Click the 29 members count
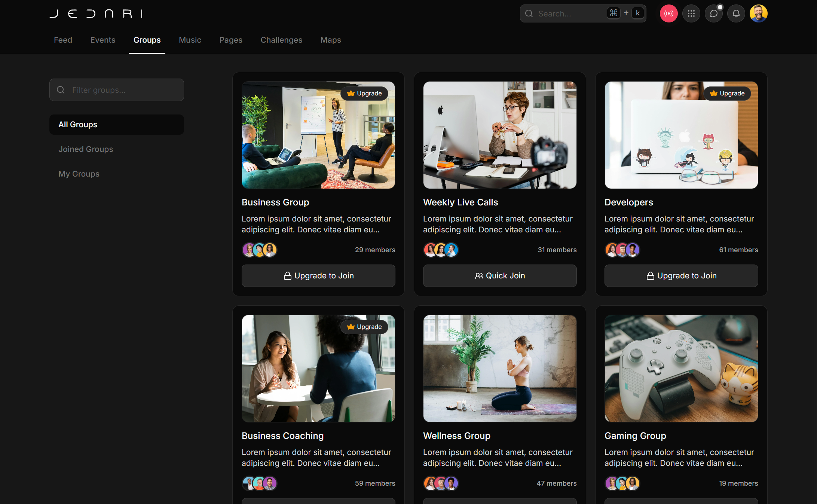The image size is (817, 504). click(375, 250)
